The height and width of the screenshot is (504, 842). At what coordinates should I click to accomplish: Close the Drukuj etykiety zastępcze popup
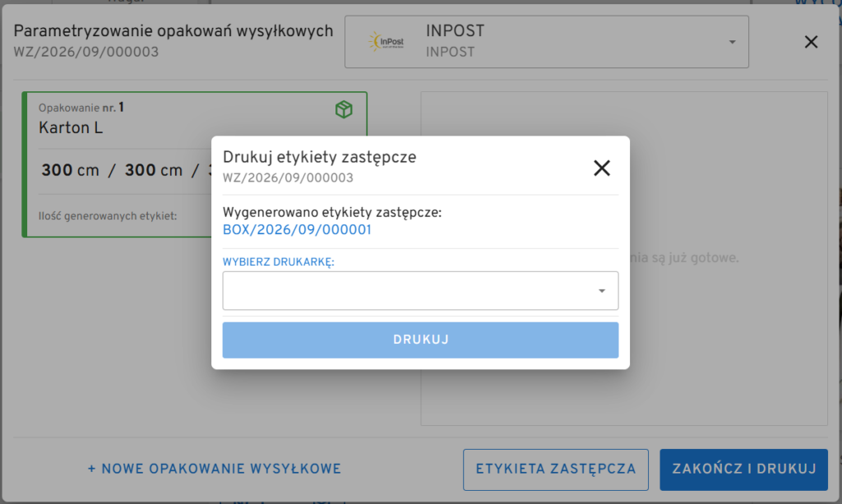pyautogui.click(x=601, y=168)
